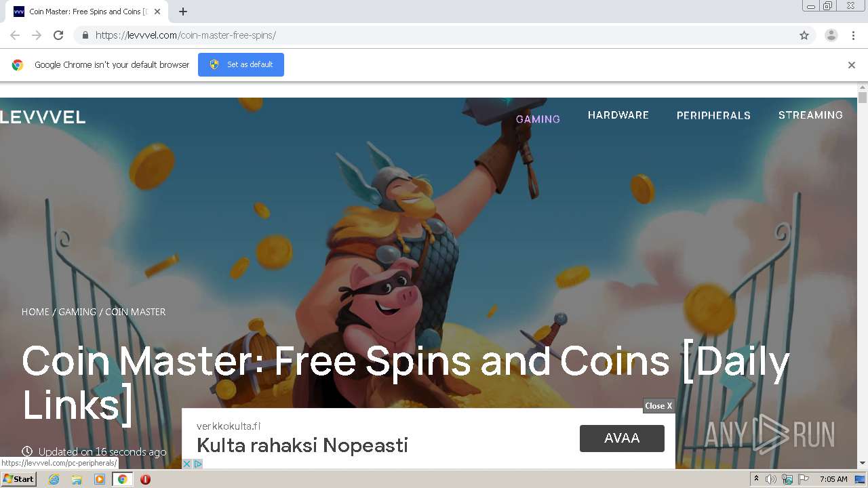The image size is (868, 488).
Task: Select the HOME breadcrumb link
Action: [x=35, y=312]
